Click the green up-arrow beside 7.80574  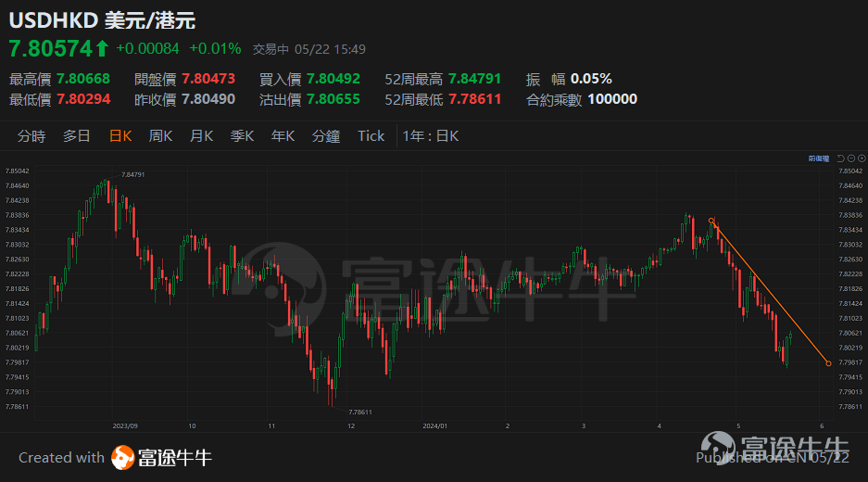pyautogui.click(x=102, y=49)
